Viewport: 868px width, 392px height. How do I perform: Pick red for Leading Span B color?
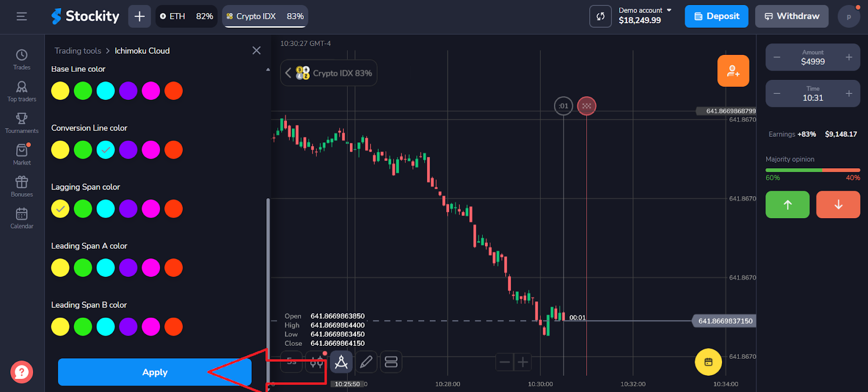pyautogui.click(x=174, y=327)
